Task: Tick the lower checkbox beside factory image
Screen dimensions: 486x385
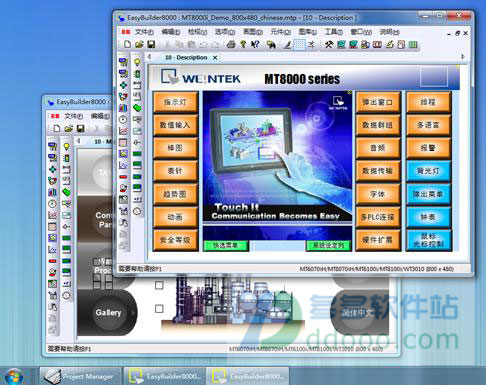Action: click(159, 309)
